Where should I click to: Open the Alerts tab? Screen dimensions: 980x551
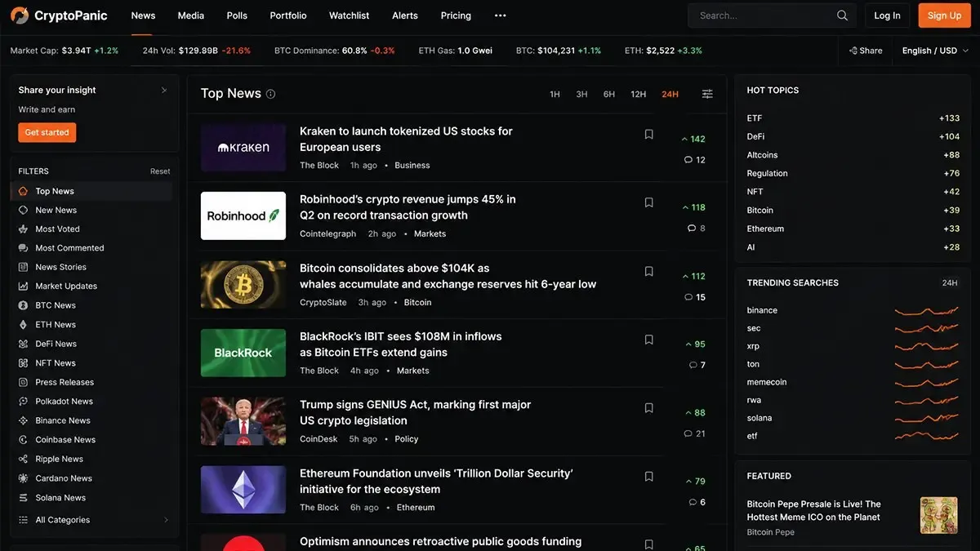pyautogui.click(x=404, y=16)
